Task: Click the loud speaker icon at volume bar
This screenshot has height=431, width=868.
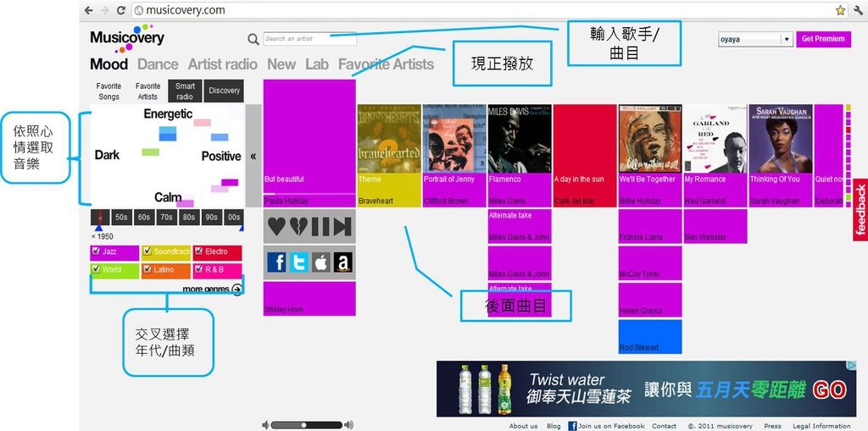Action: tap(348, 425)
